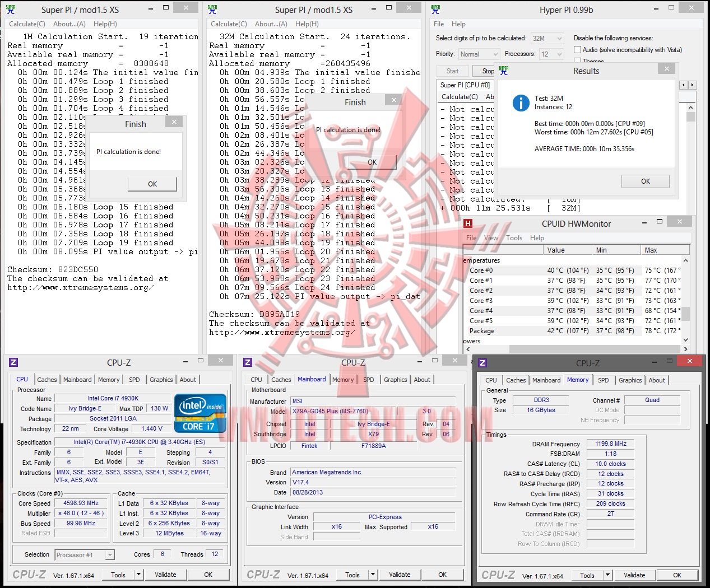Click the HWMonitor horizontal scroll left arrow

(x=467, y=349)
